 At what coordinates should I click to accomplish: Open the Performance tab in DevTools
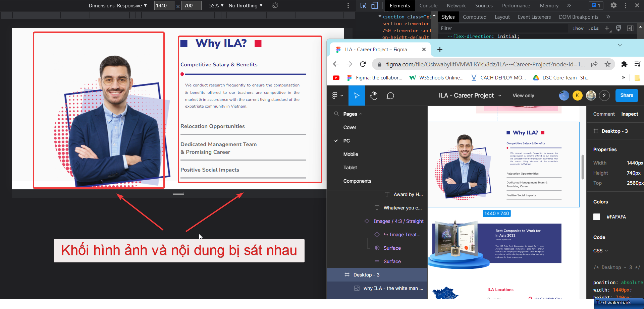[x=516, y=5]
